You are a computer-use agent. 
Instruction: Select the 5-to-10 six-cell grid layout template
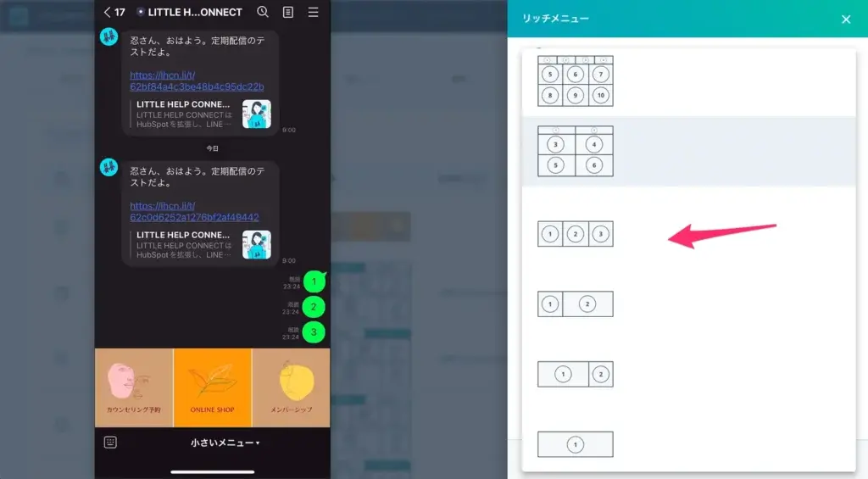(575, 81)
